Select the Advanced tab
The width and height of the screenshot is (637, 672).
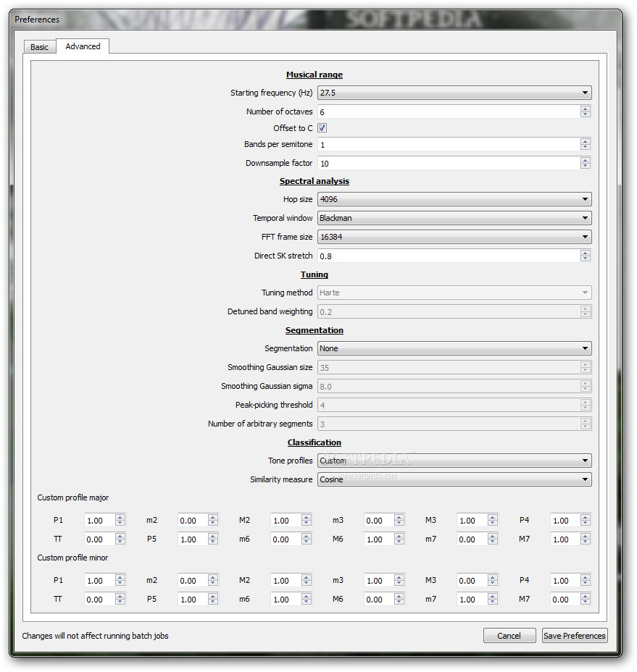pyautogui.click(x=83, y=46)
